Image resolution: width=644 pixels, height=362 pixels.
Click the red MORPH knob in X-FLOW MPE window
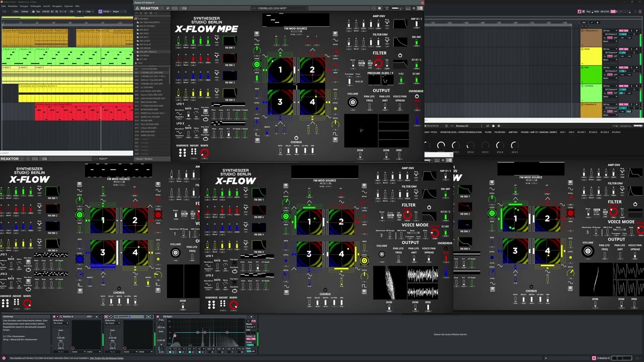click(205, 153)
